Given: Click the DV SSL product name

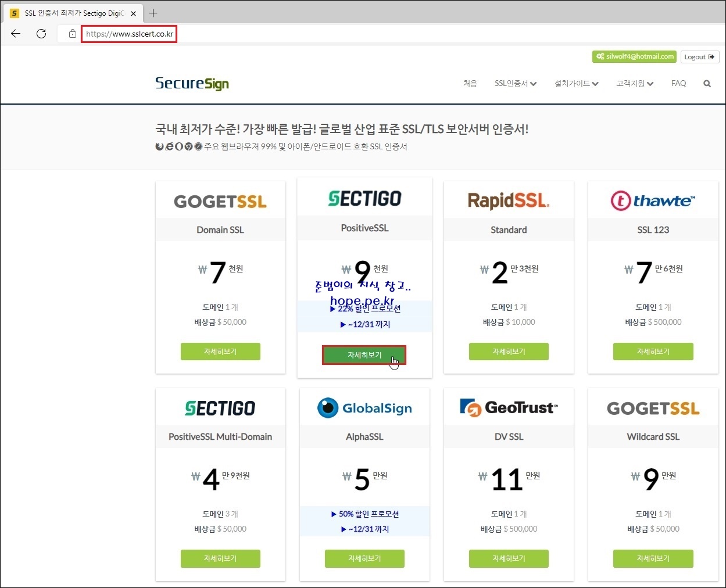Looking at the screenshot, I should (509, 437).
